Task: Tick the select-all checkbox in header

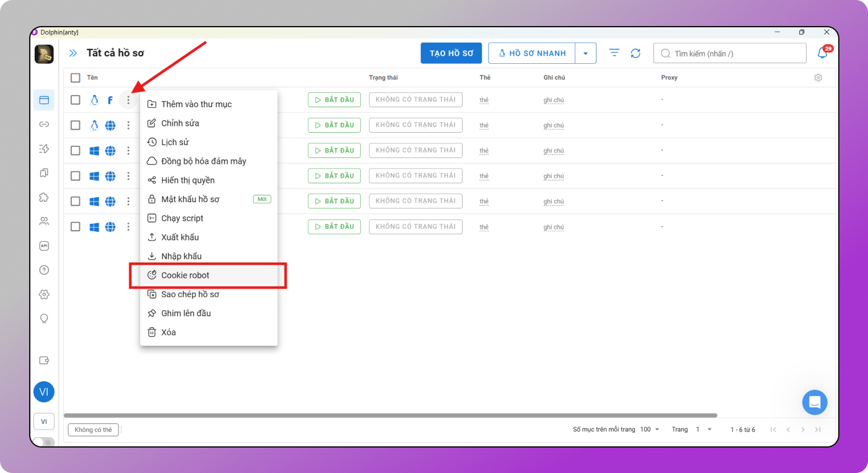Action: pyautogui.click(x=76, y=77)
